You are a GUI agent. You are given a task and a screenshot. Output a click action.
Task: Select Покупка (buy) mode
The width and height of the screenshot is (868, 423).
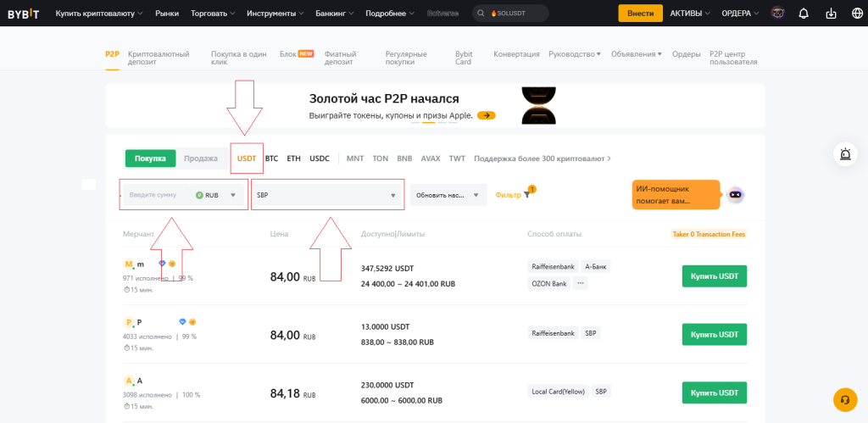pos(150,159)
